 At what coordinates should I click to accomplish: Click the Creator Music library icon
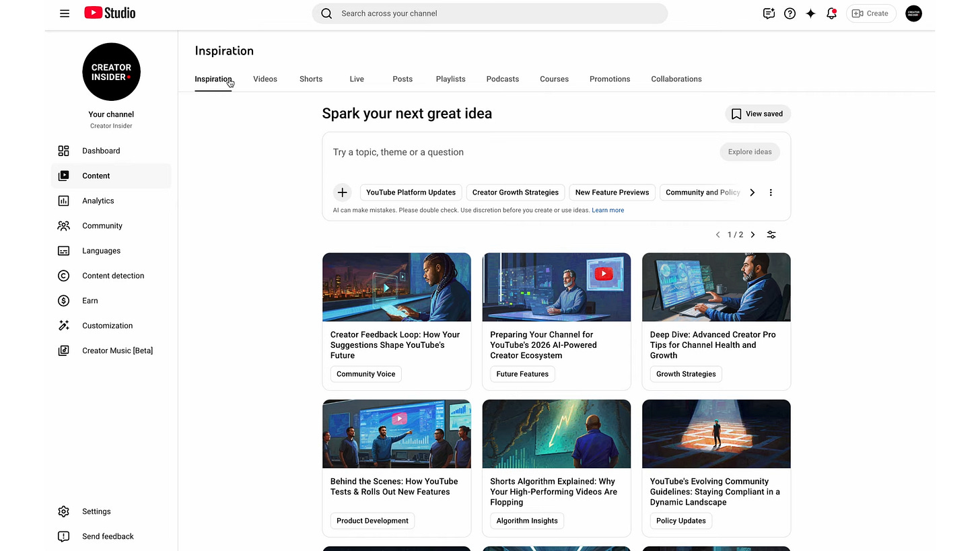point(63,351)
